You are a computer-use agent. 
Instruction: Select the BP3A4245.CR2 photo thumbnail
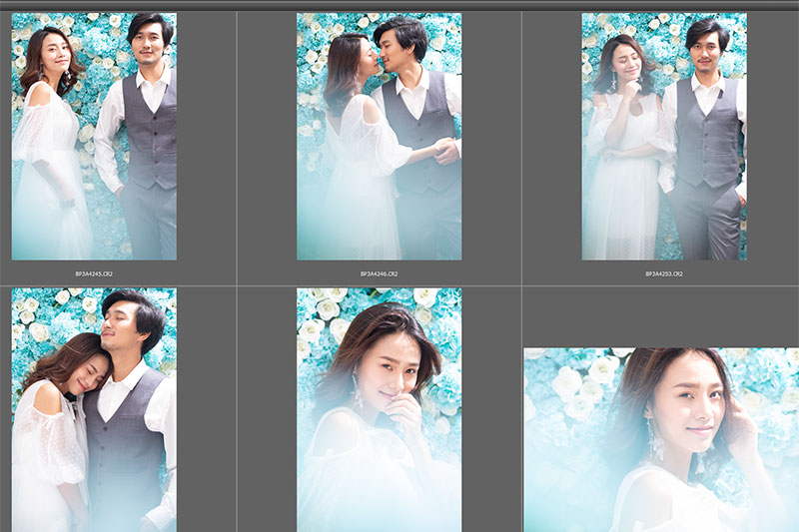pos(94,137)
